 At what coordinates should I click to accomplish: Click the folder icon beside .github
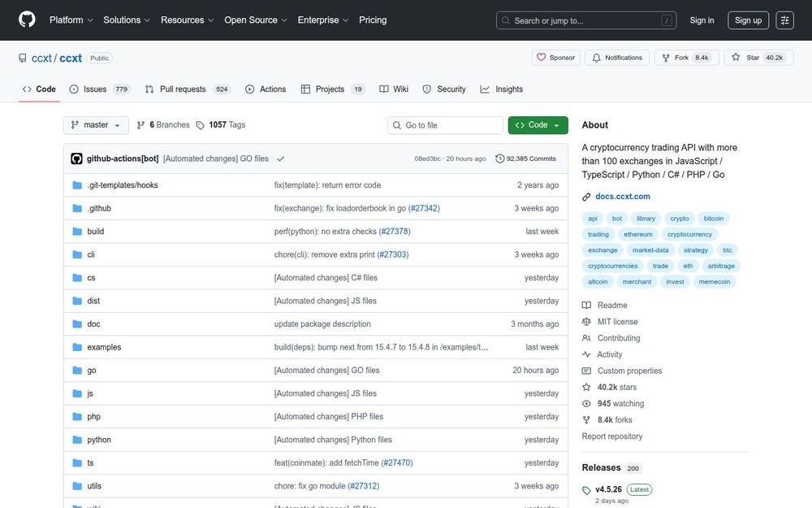coord(77,208)
